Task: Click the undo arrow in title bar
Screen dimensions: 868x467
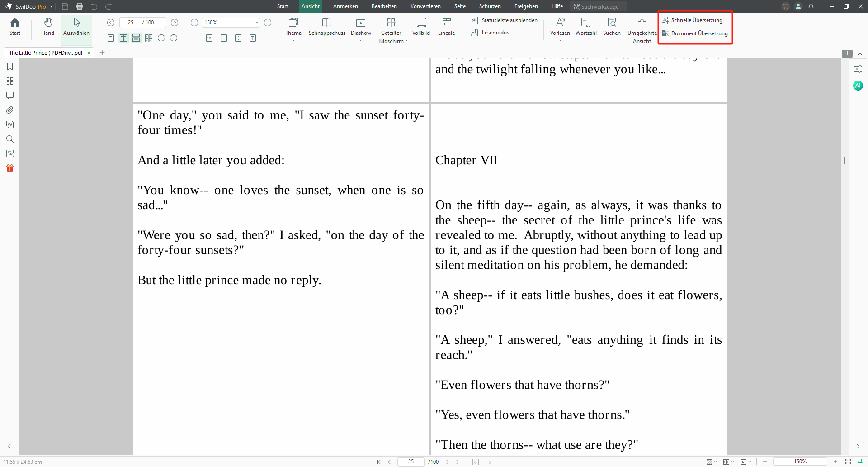Action: [94, 6]
